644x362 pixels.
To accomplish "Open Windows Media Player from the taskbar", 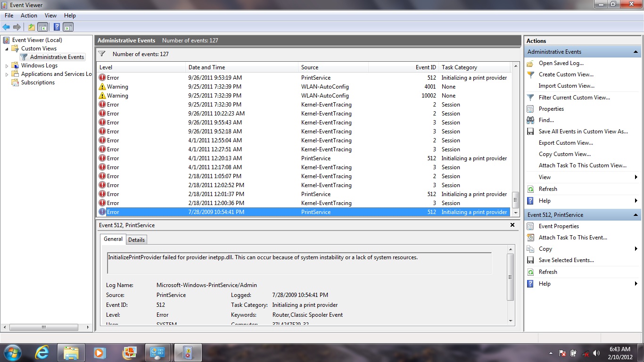I will (99, 352).
